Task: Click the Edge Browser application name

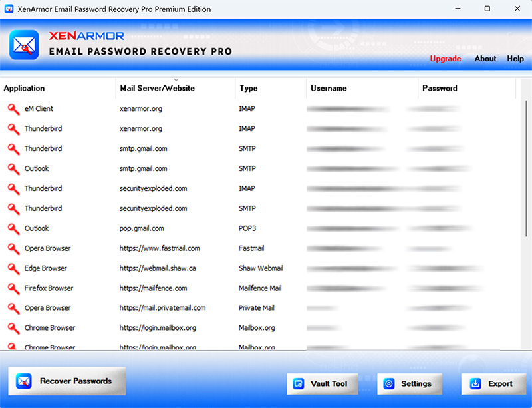Action: pos(45,268)
